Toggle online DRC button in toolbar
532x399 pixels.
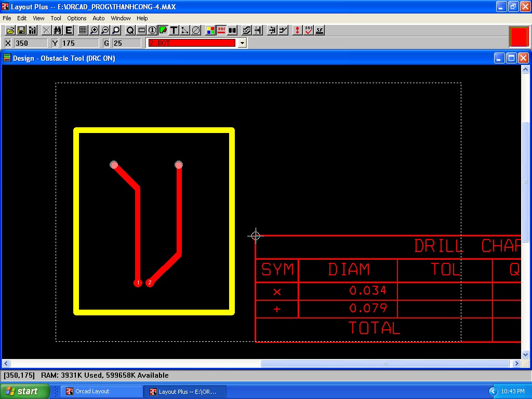point(221,31)
